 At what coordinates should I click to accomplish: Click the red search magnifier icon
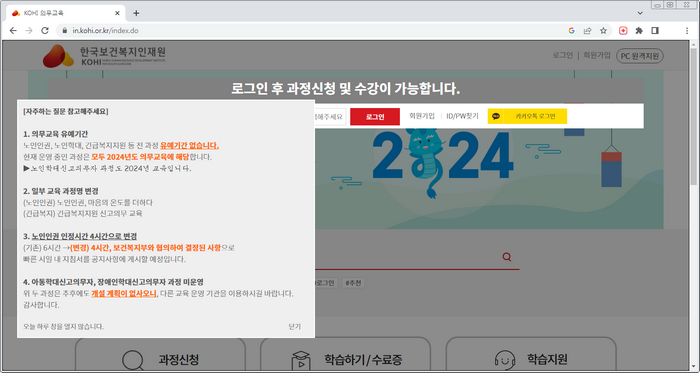click(506, 257)
